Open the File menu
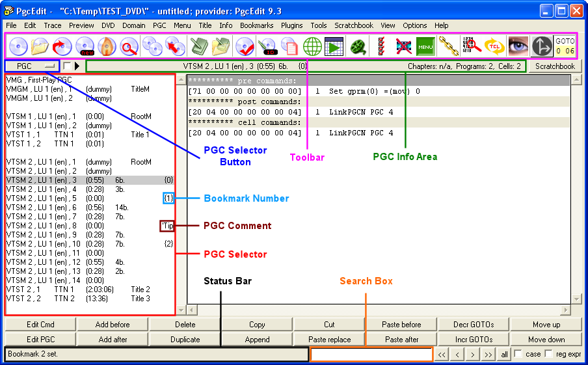This screenshot has width=588, height=365. (x=11, y=25)
